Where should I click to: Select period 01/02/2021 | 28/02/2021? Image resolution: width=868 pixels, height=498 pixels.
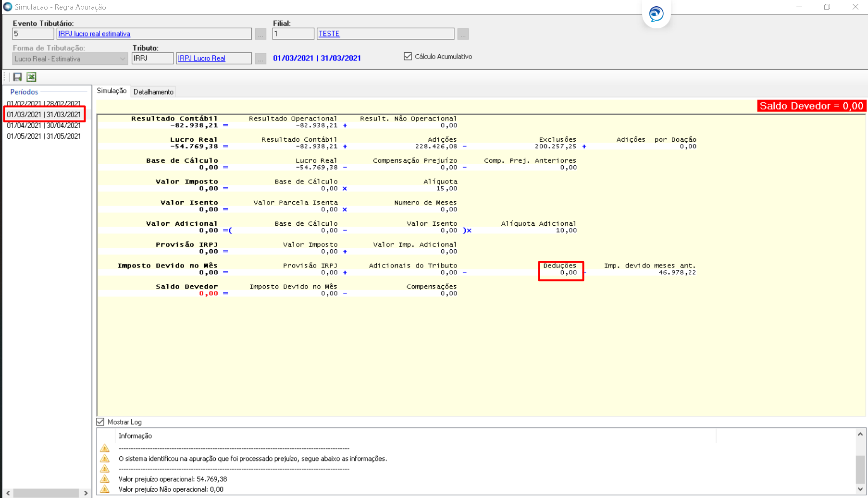[44, 103]
